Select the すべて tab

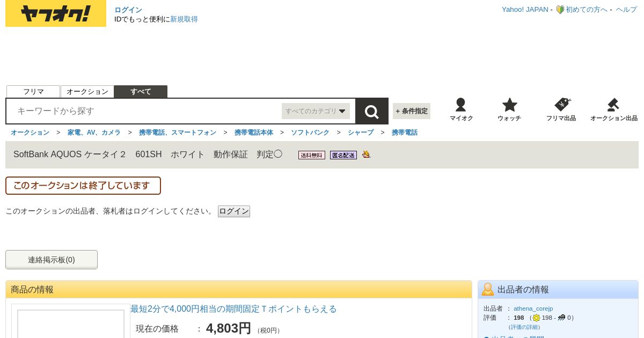[x=141, y=92]
